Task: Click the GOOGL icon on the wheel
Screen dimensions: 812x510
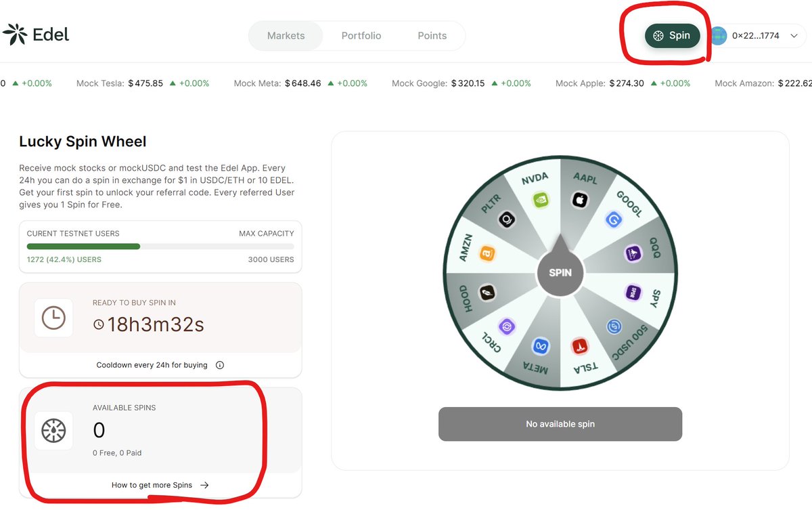Action: [x=614, y=220]
